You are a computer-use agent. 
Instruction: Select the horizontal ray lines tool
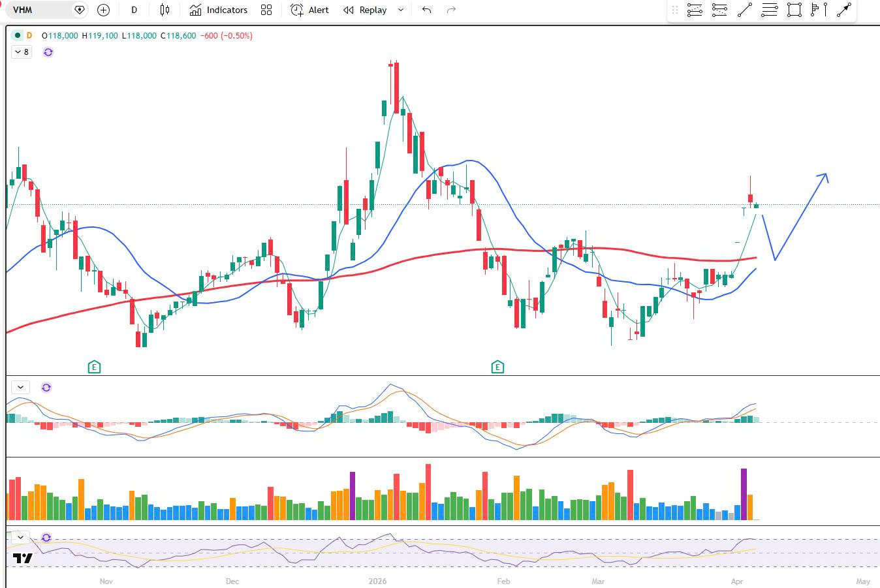coord(770,10)
